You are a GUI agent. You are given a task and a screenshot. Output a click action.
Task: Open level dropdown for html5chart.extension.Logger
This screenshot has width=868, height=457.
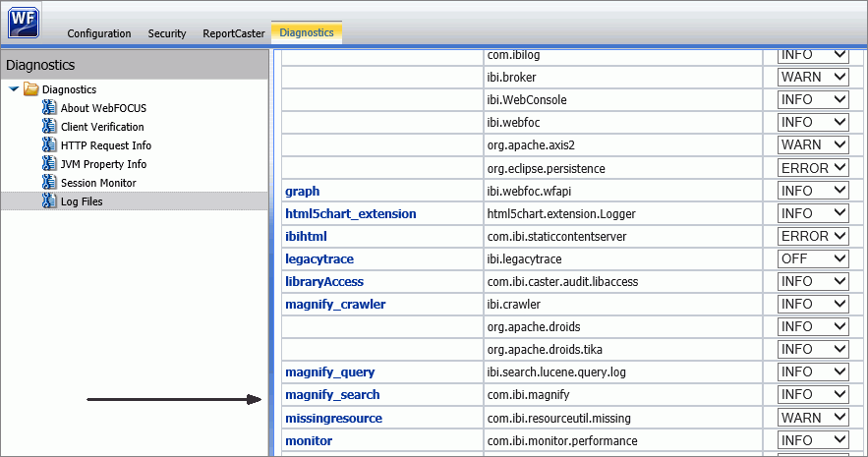tap(813, 213)
